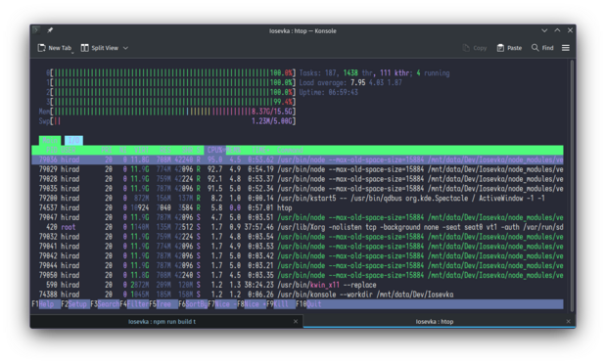
Task: Sort by the CPU% column header
Action: click(x=214, y=150)
